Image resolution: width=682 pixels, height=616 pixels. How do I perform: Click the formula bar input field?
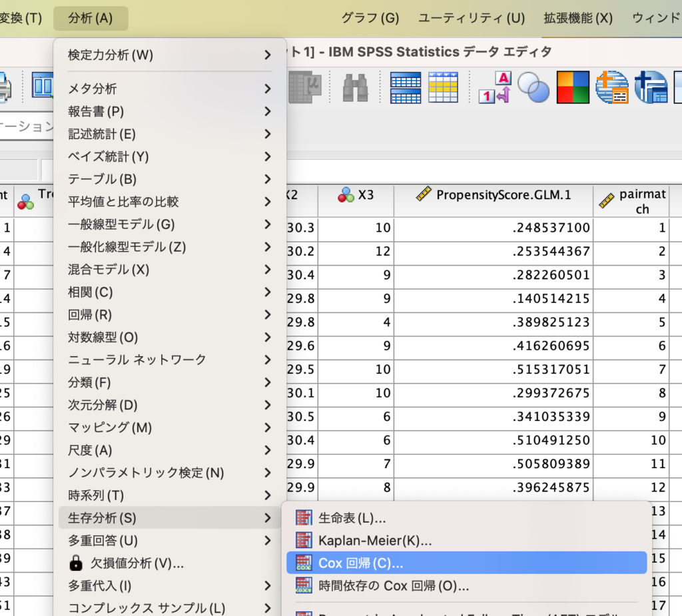(x=484, y=170)
